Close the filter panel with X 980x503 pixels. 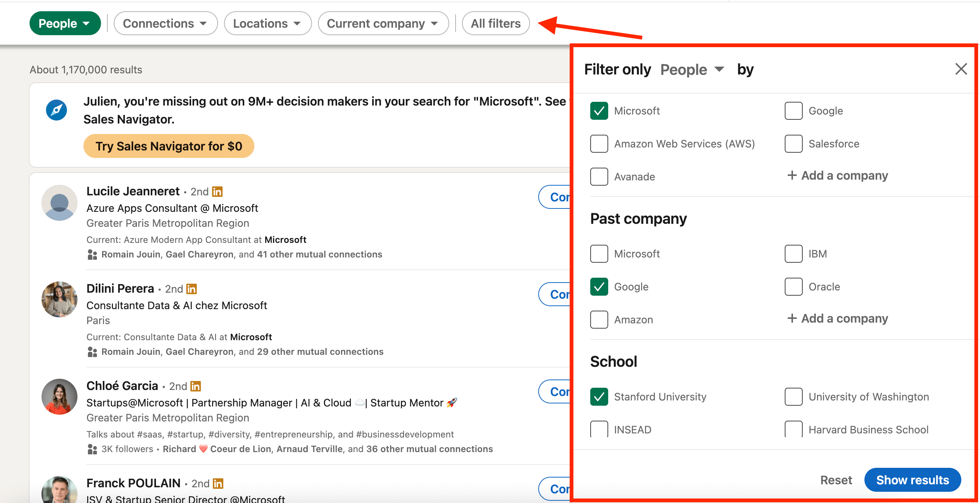pyautogui.click(x=961, y=69)
